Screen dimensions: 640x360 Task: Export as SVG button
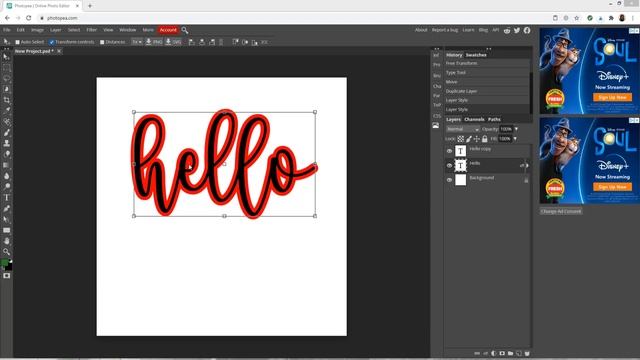coord(173,42)
